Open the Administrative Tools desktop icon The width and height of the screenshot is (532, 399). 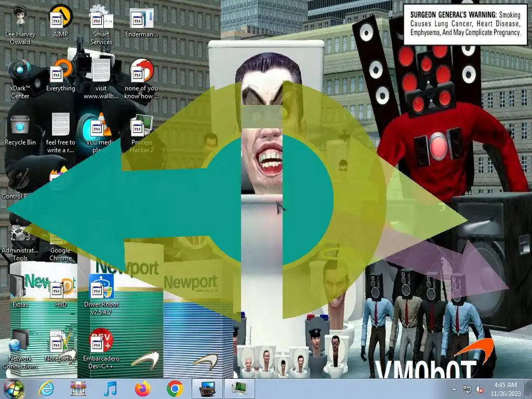coord(20,241)
